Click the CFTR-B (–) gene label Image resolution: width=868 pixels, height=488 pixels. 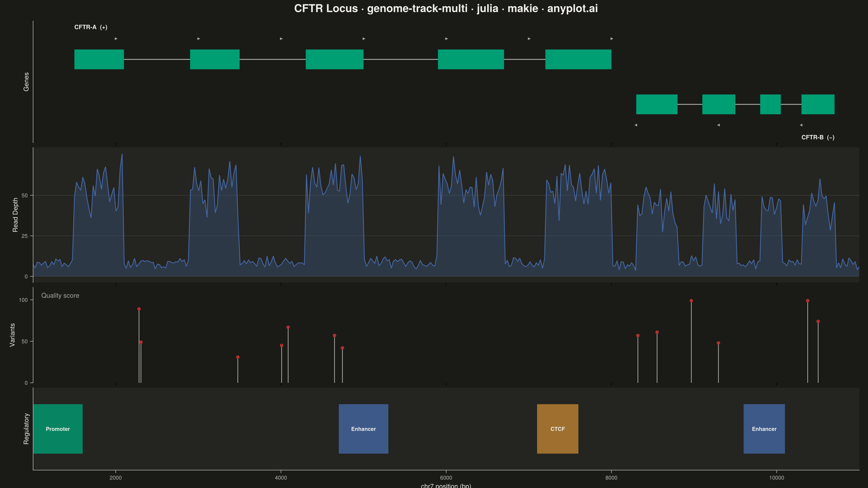[x=818, y=137]
